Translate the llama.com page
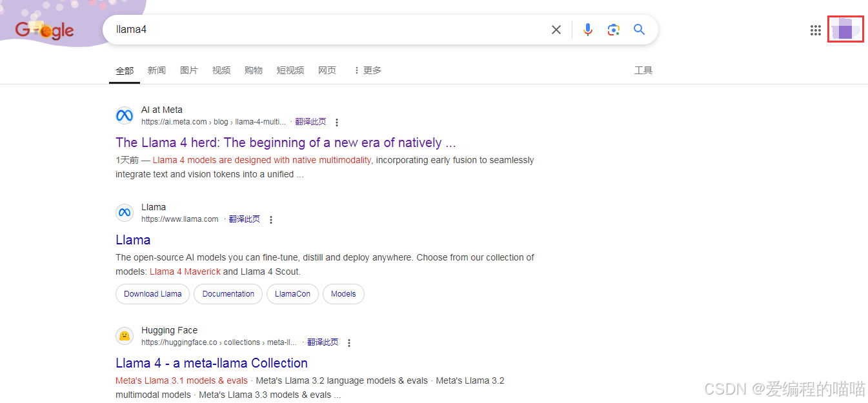Image resolution: width=868 pixels, height=403 pixels. point(245,219)
